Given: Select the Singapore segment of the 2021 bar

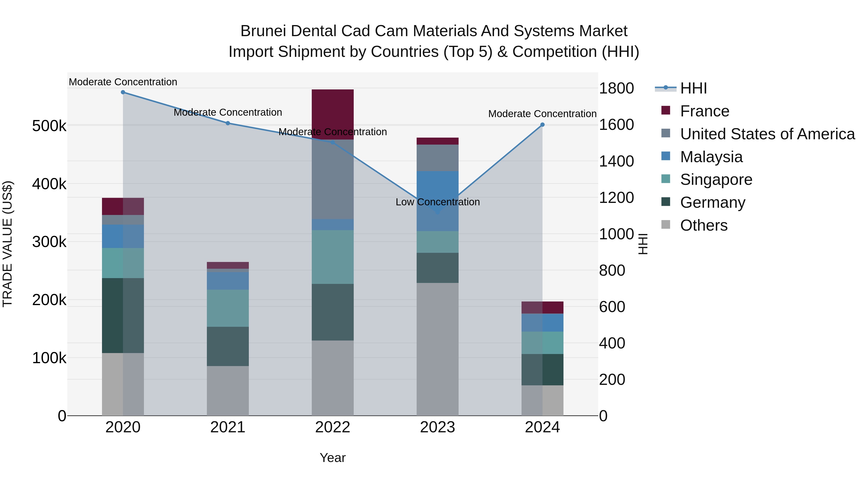Looking at the screenshot, I should point(228,308).
